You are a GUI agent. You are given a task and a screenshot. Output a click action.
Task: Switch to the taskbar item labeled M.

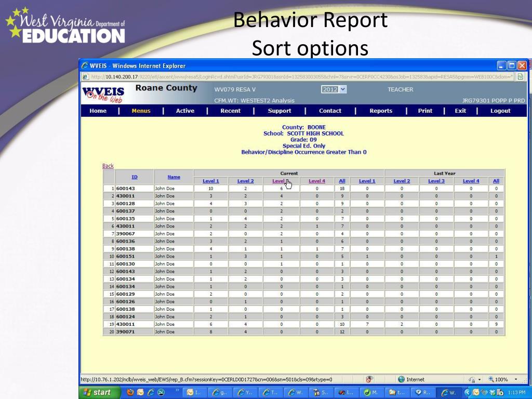[371, 393]
